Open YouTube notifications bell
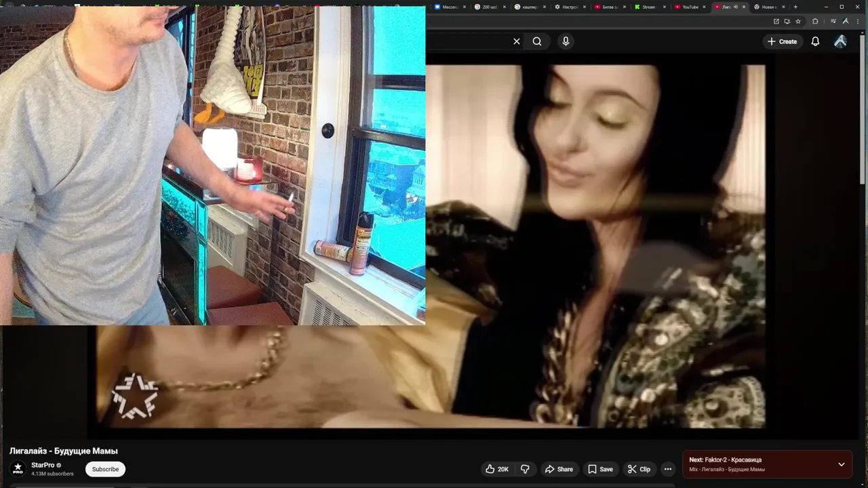This screenshot has height=488, width=868. click(x=815, y=41)
